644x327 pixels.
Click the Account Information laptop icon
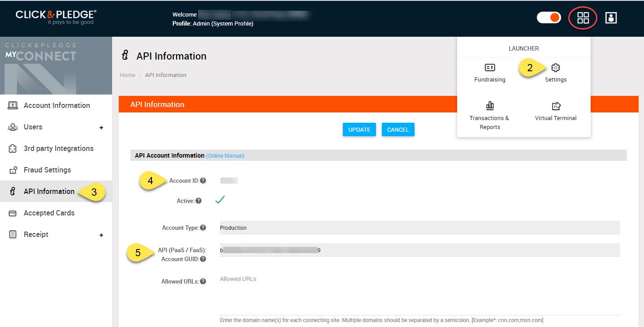tap(13, 105)
